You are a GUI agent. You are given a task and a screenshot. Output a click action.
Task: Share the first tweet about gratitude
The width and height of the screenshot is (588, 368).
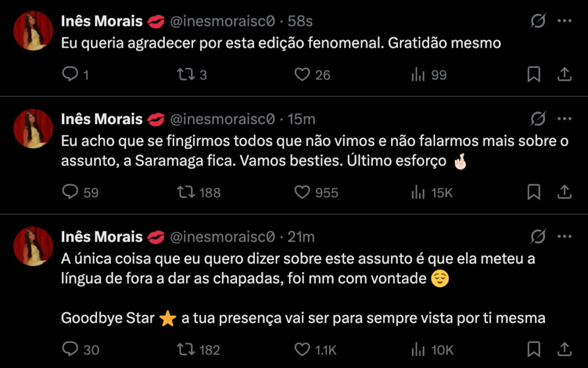[x=564, y=75]
